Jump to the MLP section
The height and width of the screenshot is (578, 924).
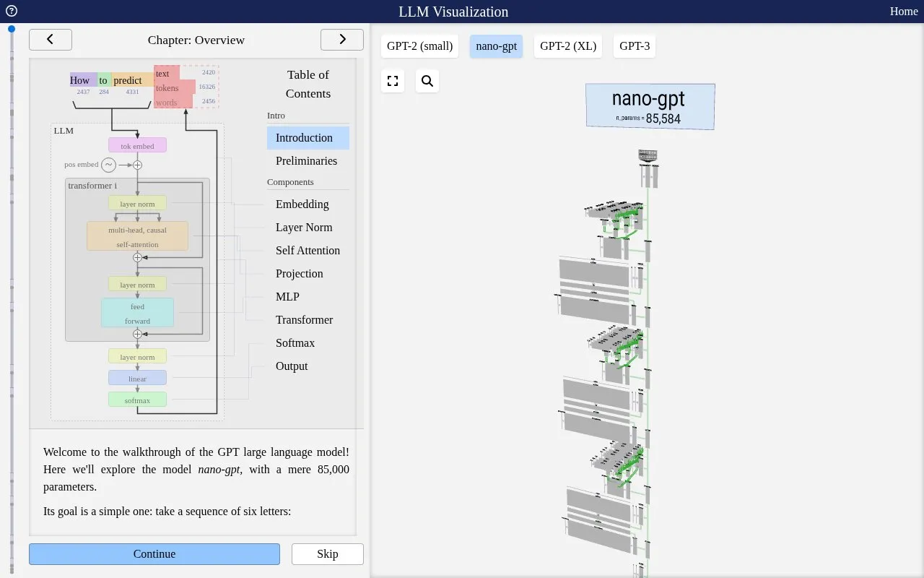308,297
